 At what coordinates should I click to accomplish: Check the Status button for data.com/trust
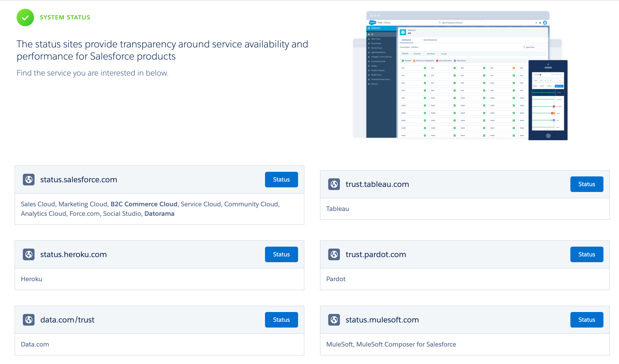click(282, 320)
